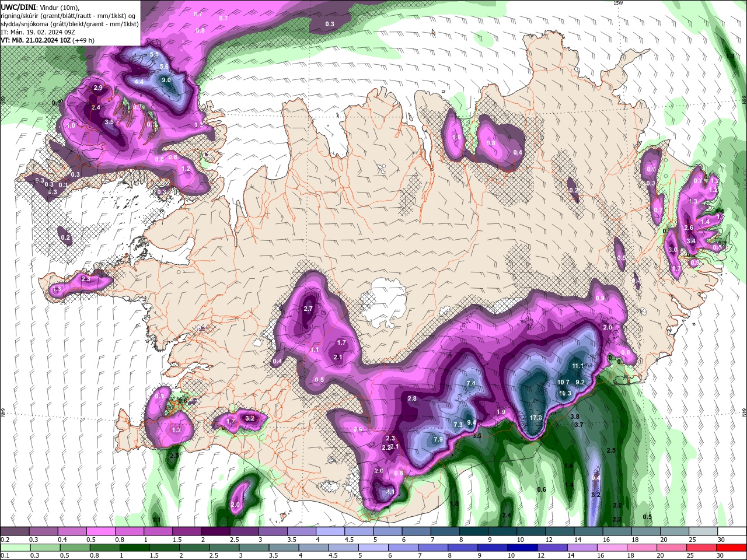
Task: Click the darkest green rain swatch between 1 and 1.5
Action: [x=134, y=548]
